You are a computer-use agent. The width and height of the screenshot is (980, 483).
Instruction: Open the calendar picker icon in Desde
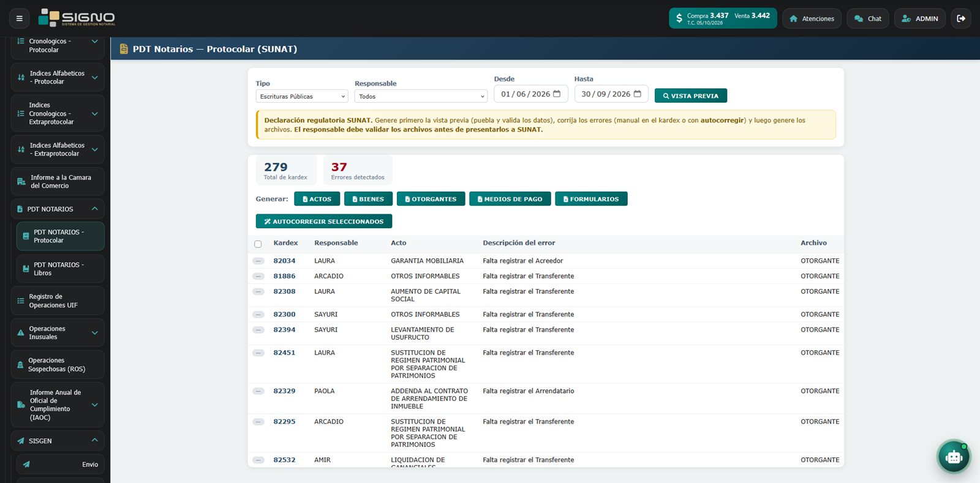557,94
